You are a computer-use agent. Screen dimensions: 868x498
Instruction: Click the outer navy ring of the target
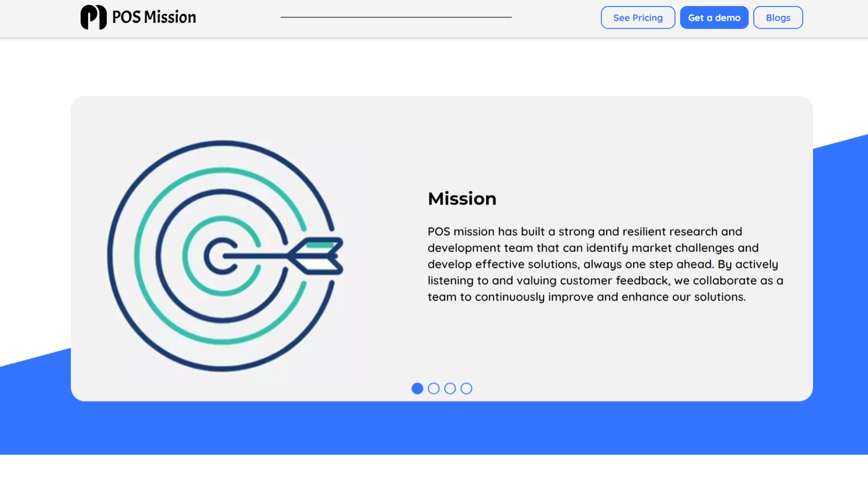click(x=223, y=143)
